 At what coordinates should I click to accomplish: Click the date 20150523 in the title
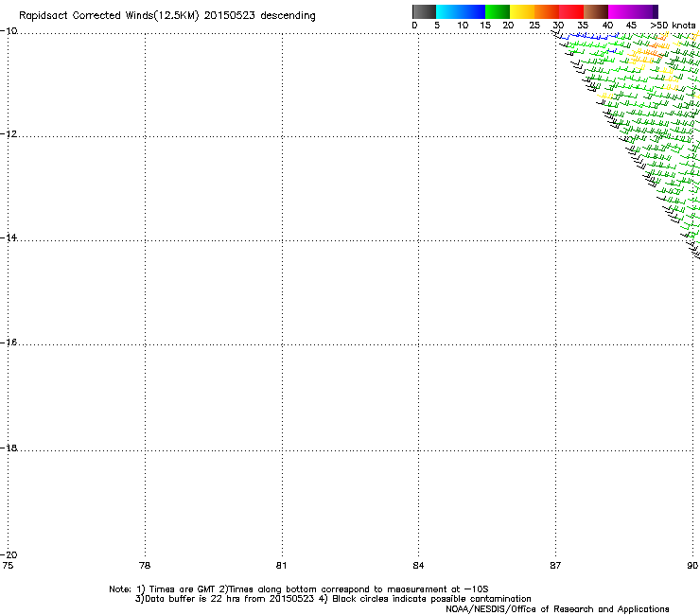[x=229, y=16]
